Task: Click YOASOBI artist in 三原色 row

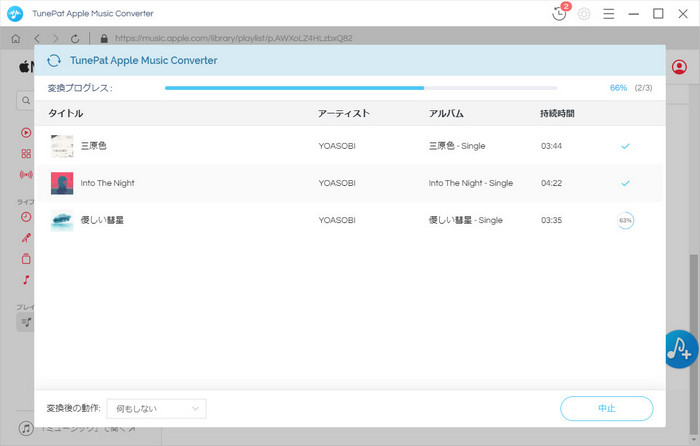Action: pyautogui.click(x=337, y=146)
